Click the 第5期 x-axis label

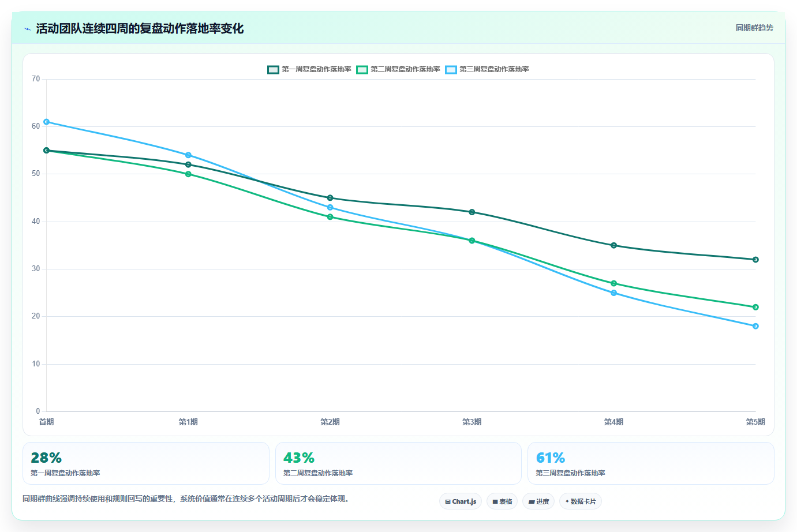[x=755, y=422]
